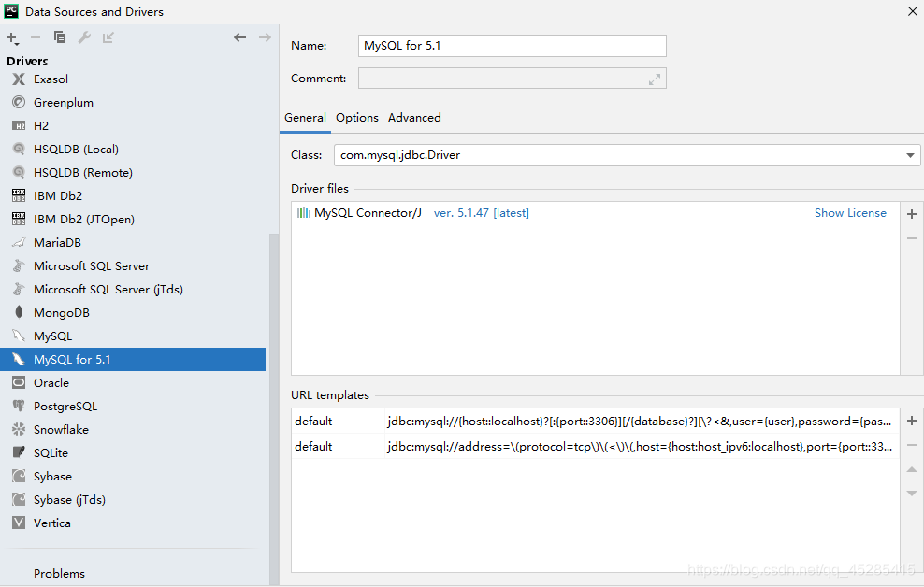Click into the Name input field
This screenshot has width=924, height=587.
click(513, 46)
